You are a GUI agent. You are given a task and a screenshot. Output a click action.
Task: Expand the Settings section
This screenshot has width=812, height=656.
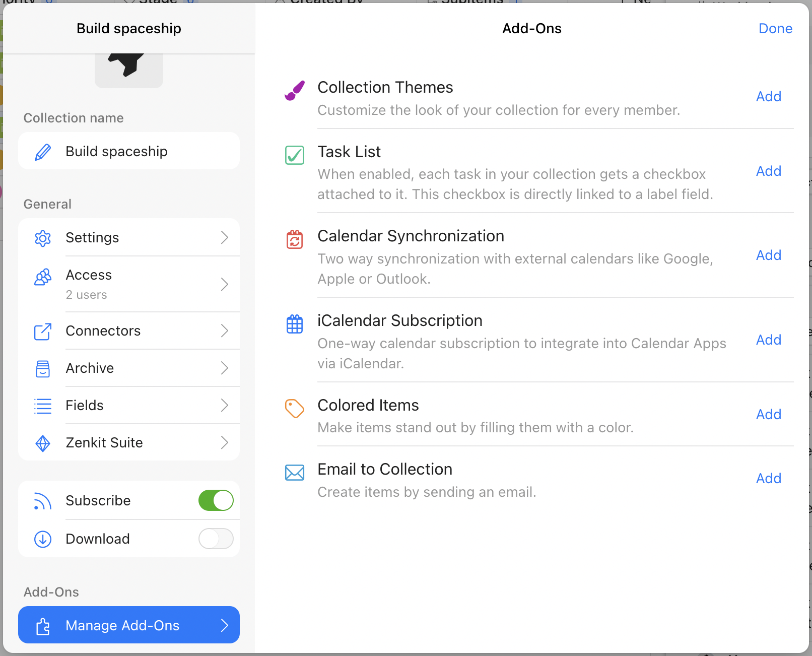[129, 237]
